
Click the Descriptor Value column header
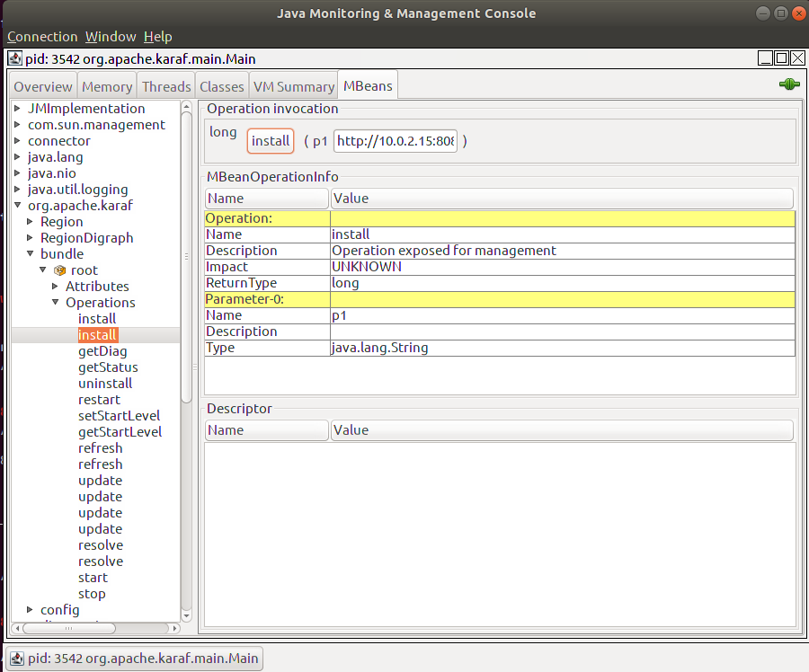click(562, 430)
